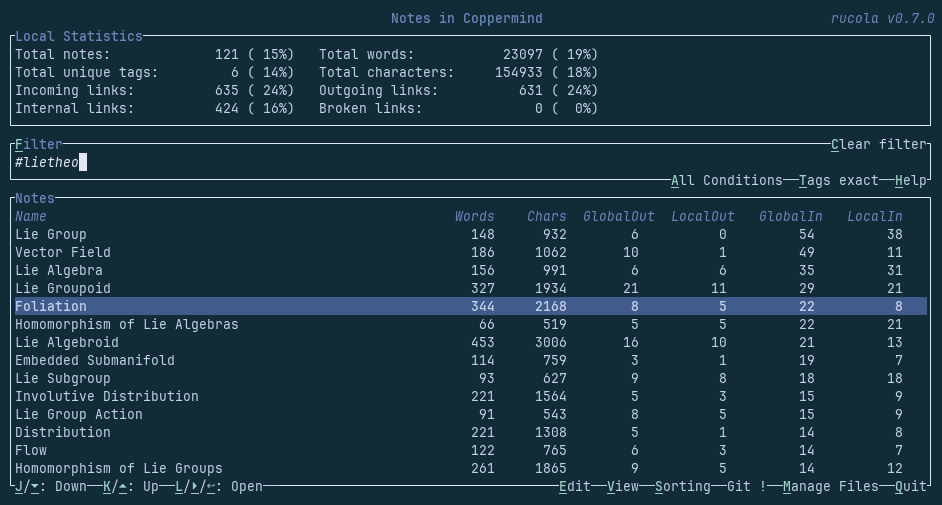Click the GlobalIn column header
Viewport: 942px width, 505px height.
(790, 216)
